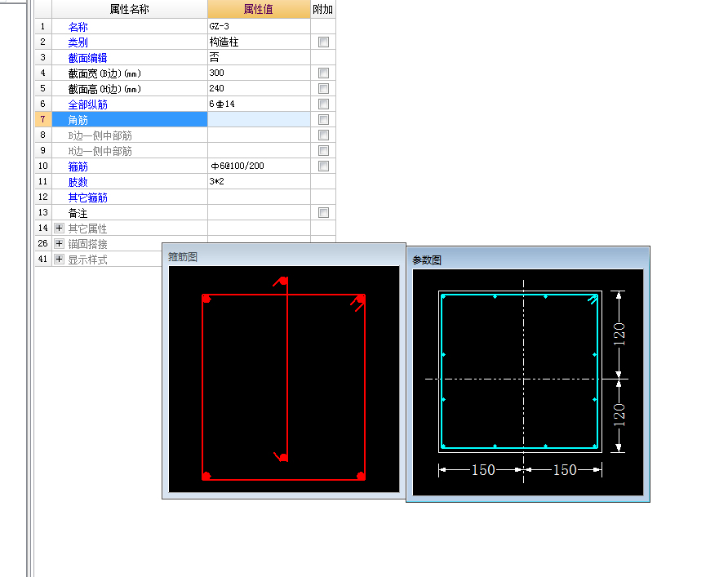Click the upper 120 dimension in 参数图
728x577 pixels.
coord(619,335)
